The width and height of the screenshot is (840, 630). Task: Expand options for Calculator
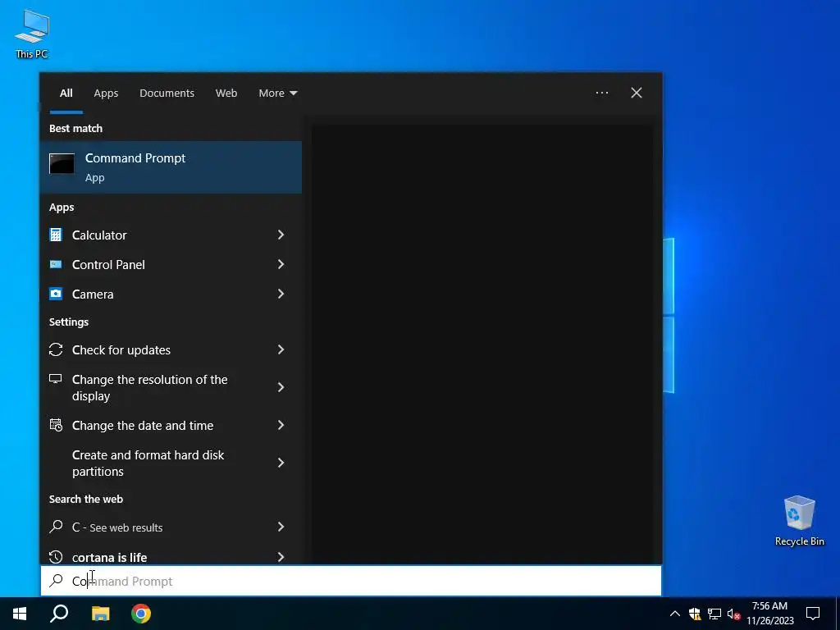pos(281,235)
